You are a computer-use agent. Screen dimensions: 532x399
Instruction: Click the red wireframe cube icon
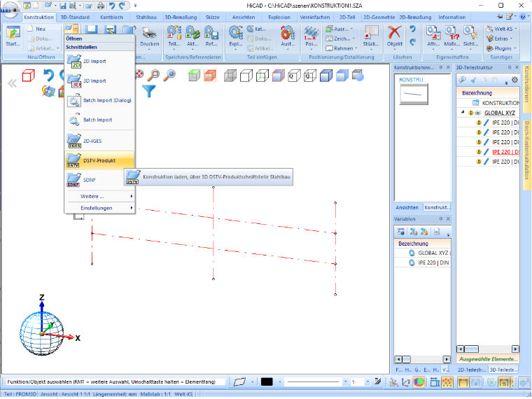pos(28,76)
